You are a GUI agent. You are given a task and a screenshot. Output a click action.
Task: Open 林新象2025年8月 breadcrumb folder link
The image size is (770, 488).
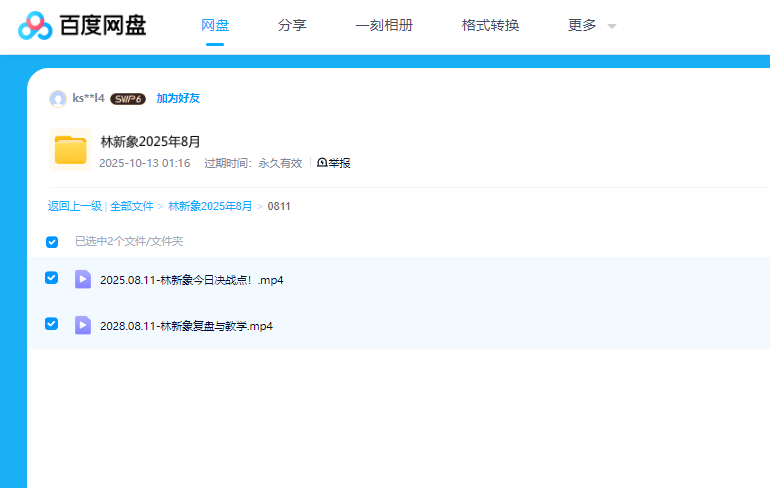pos(210,206)
